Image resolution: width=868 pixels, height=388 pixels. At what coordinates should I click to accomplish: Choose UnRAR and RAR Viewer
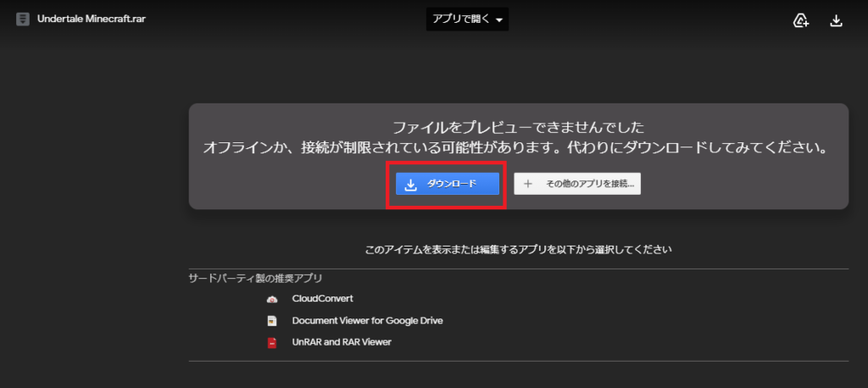pyautogui.click(x=342, y=342)
